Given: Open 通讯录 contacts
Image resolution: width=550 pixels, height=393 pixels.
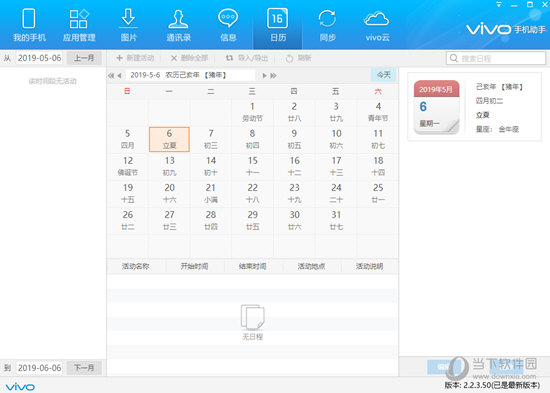Looking at the screenshot, I should point(179,25).
